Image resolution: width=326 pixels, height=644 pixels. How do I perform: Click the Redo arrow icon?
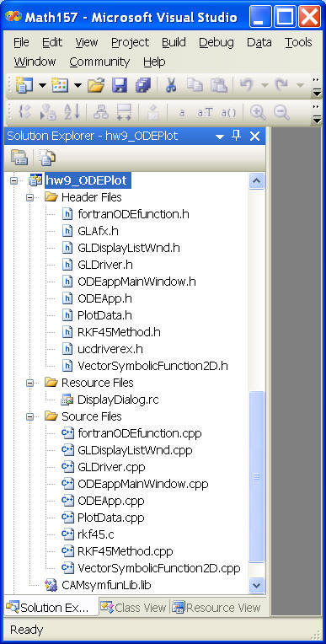click(281, 85)
